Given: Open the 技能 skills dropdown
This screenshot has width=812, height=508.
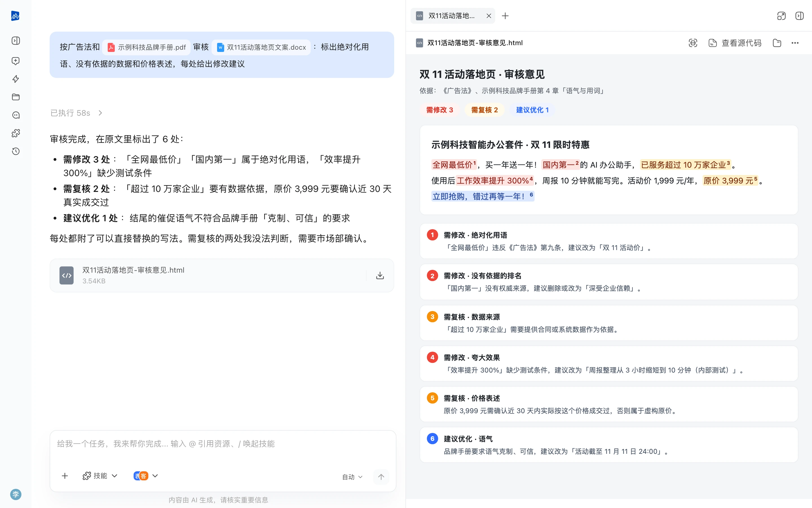Looking at the screenshot, I should click(x=100, y=476).
